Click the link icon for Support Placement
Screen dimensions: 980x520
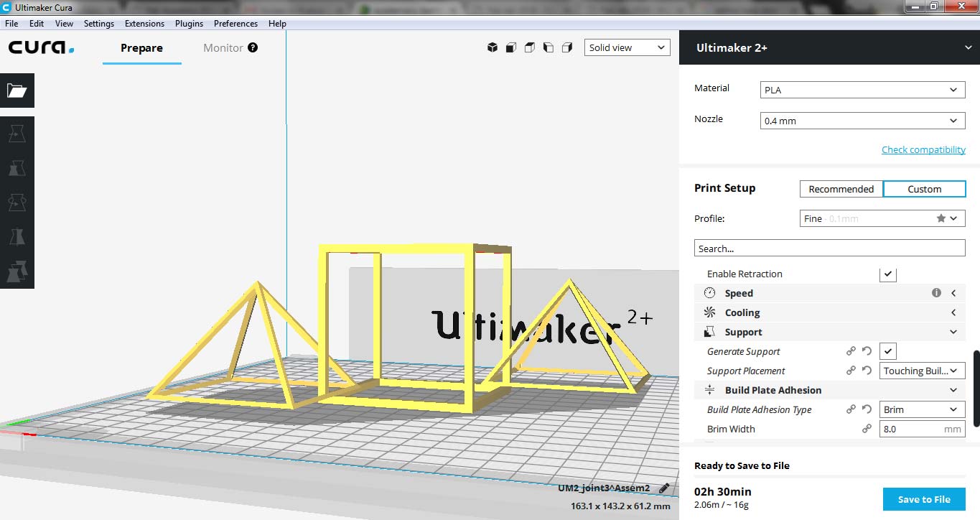(851, 371)
